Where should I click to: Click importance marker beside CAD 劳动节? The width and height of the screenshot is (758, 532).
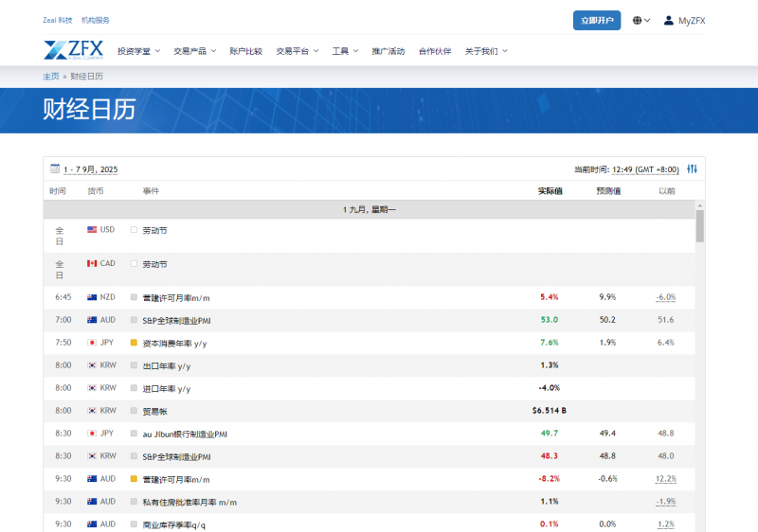click(x=135, y=264)
